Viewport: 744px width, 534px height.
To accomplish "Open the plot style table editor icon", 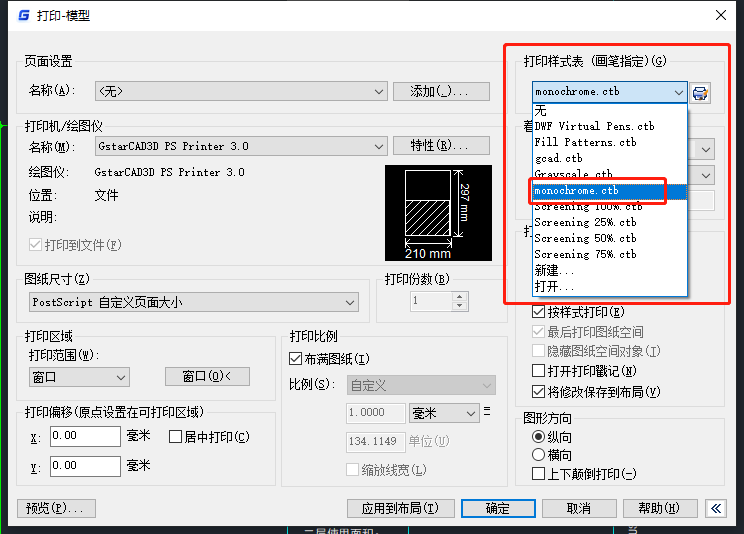I will 700,93.
